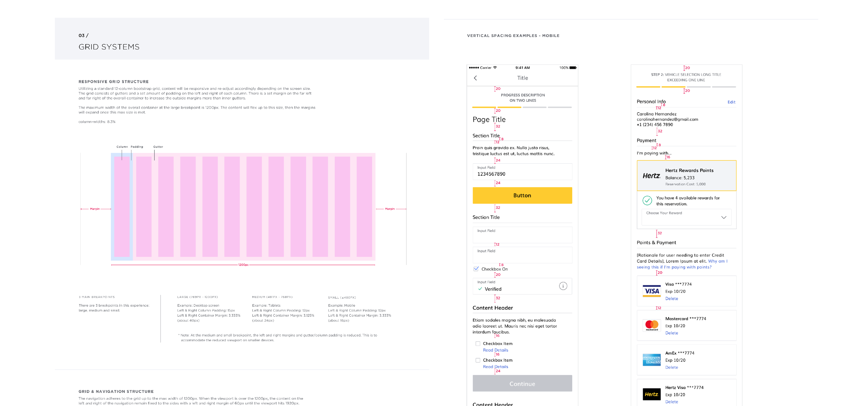Click the yellow Button

pos(522,195)
